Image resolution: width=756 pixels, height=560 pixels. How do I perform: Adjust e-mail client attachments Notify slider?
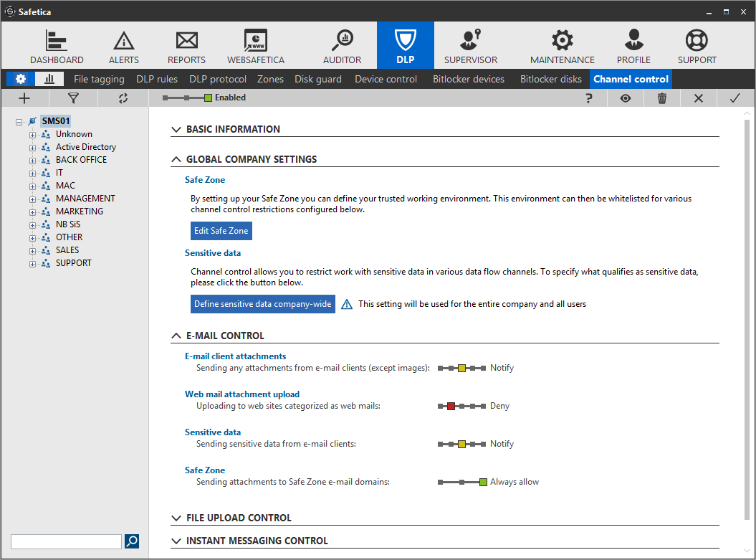click(x=462, y=369)
